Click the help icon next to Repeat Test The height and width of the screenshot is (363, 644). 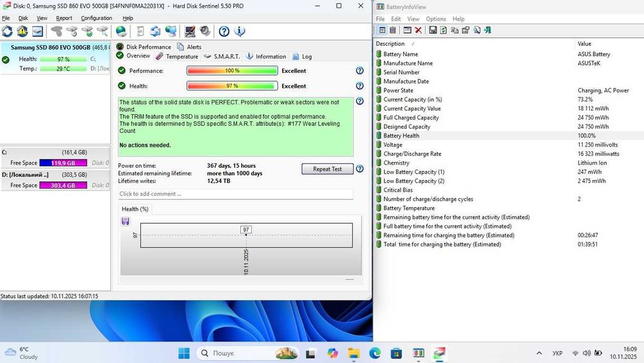360,169
